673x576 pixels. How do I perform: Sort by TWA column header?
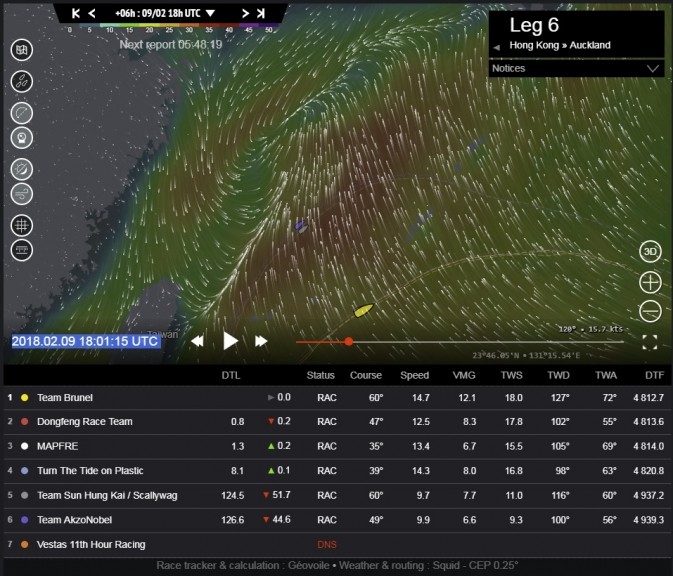pyautogui.click(x=606, y=376)
